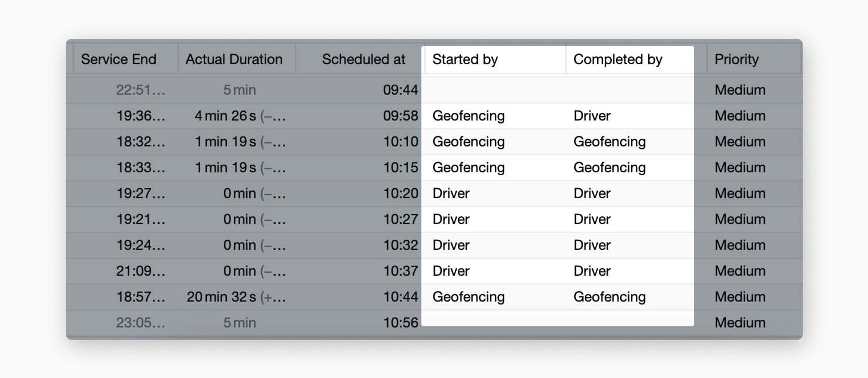Select the scheduled time 10:32

(401, 245)
